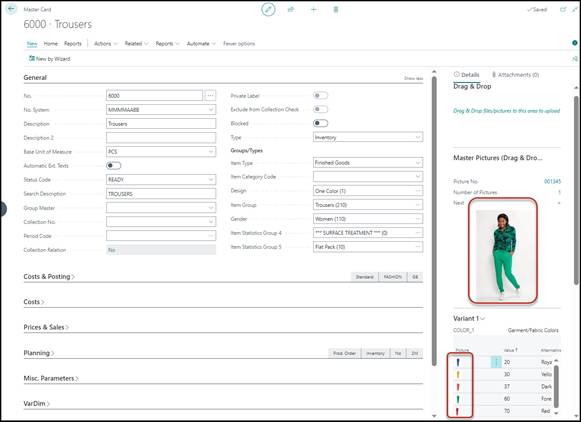Click the back arrow icon
The width and height of the screenshot is (581, 422).
click(x=11, y=9)
